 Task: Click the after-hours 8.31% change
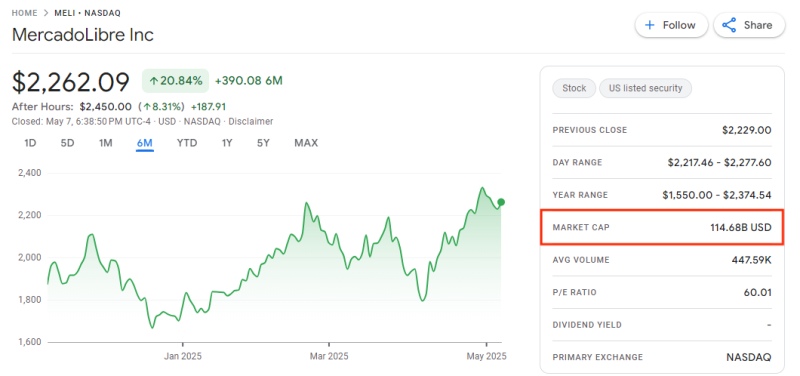pos(163,107)
